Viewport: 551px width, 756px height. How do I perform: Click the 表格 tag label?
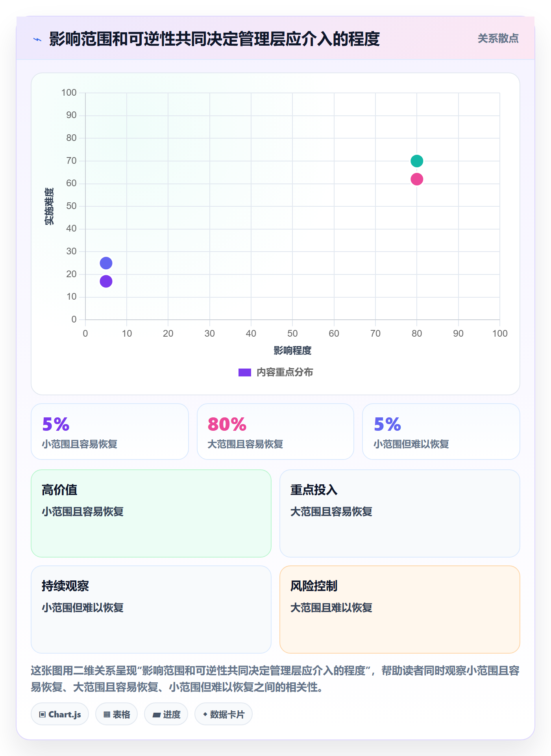pos(121,715)
